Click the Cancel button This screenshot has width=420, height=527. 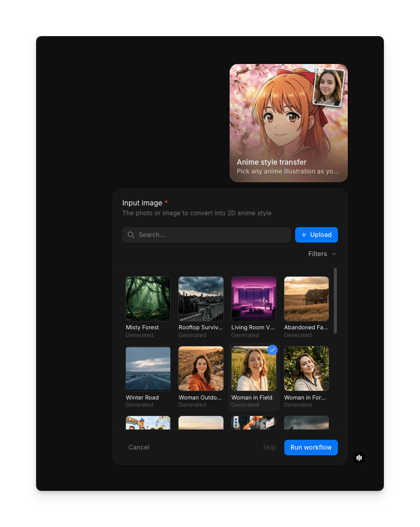pos(139,448)
